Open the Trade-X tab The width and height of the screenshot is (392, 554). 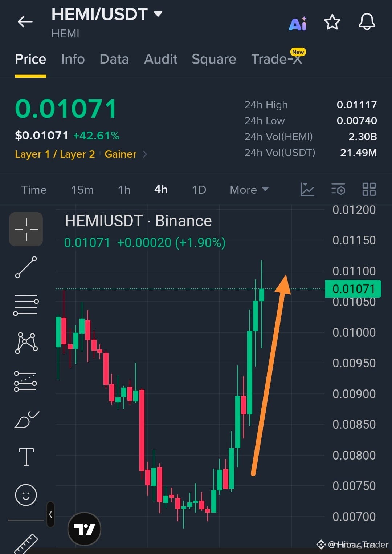click(x=277, y=59)
